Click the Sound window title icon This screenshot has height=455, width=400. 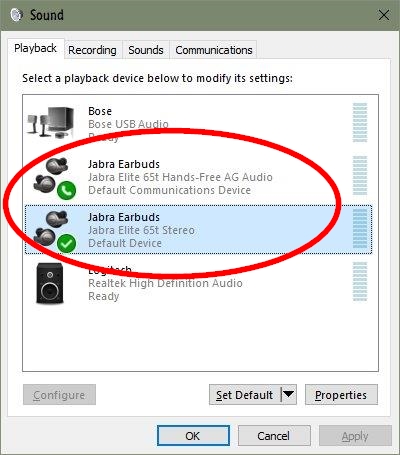tap(16, 15)
